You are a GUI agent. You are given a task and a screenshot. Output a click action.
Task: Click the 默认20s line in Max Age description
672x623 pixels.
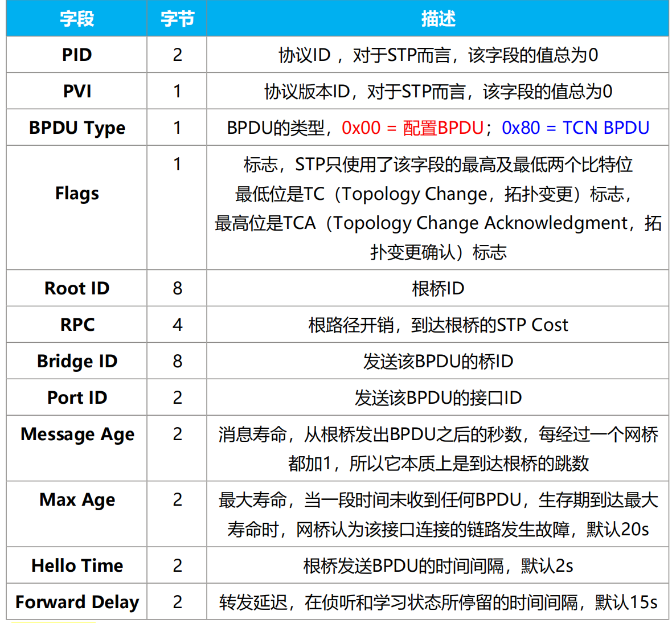(438, 530)
